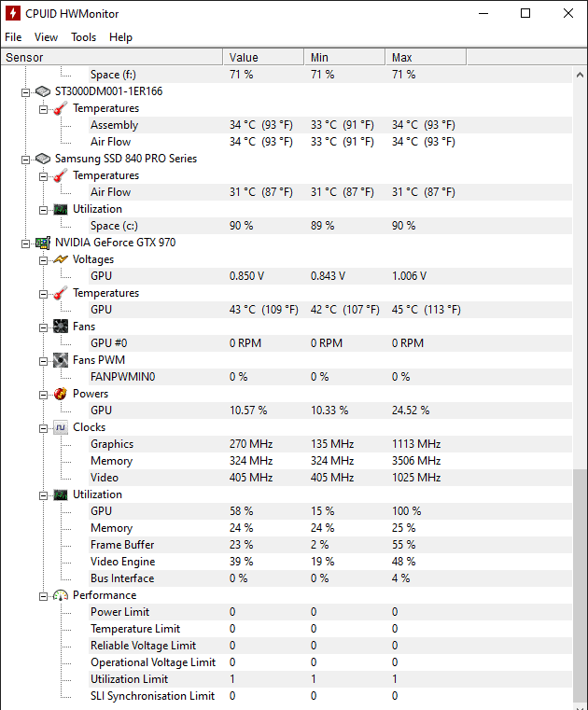
Task: Click the Performance gauge icon
Action: pos(61,595)
